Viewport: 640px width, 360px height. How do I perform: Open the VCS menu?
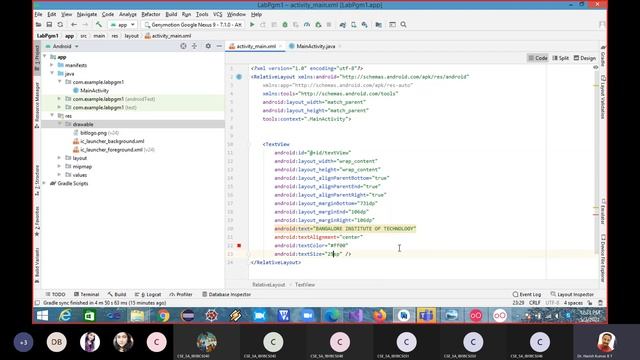pyautogui.click(x=218, y=14)
